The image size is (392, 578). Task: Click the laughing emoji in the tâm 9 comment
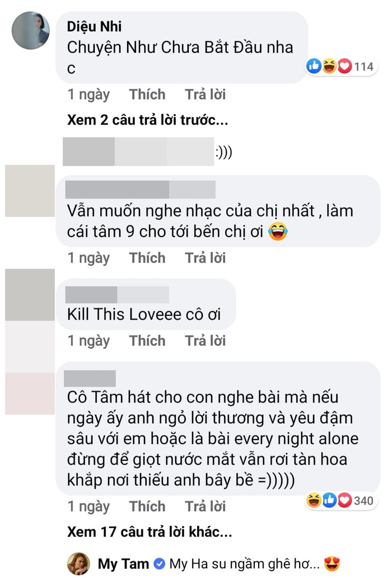tap(278, 232)
